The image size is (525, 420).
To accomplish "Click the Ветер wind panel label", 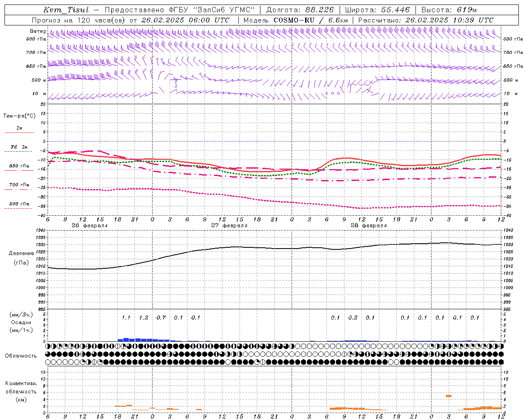I will click(x=38, y=31).
